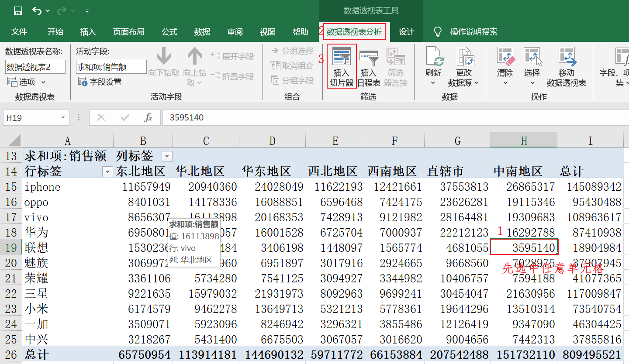629x364 pixels.
Task: Click the Tell Me search (操作说明搜索) box
Action: (473, 31)
